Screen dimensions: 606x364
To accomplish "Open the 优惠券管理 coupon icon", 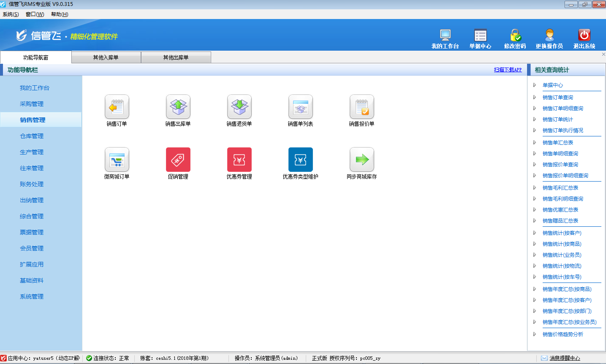I will pyautogui.click(x=239, y=160).
